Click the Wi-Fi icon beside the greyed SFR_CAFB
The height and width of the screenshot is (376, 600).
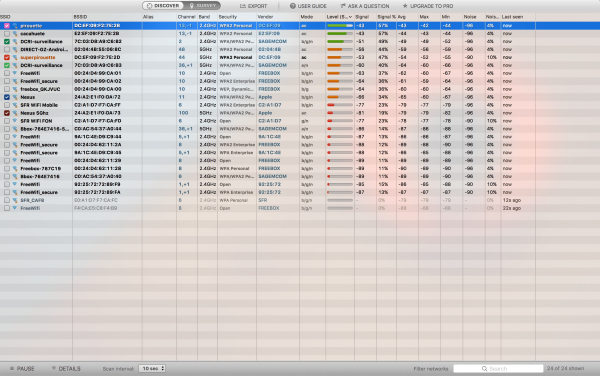[x=15, y=200]
